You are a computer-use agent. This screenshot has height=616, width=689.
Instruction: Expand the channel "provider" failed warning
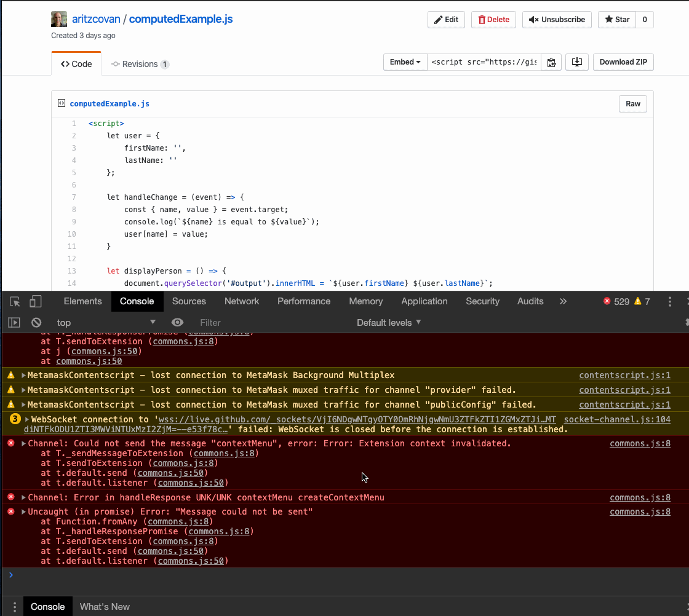[x=23, y=390]
